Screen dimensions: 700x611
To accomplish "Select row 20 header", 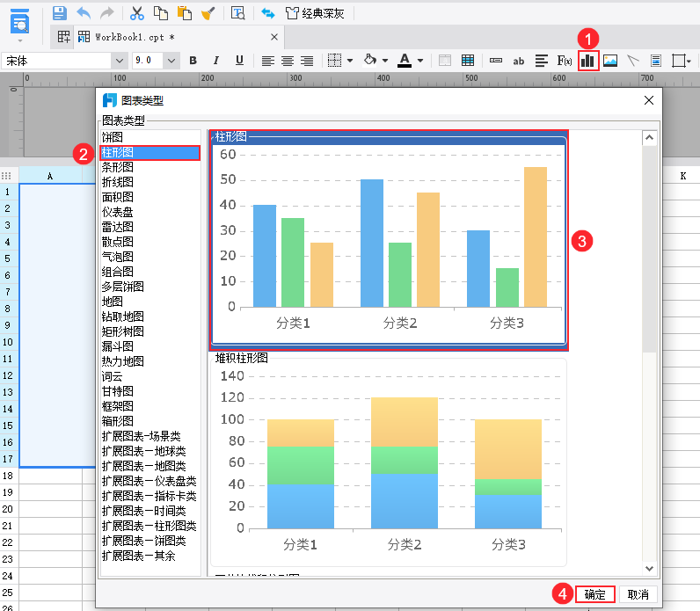I will (8, 509).
